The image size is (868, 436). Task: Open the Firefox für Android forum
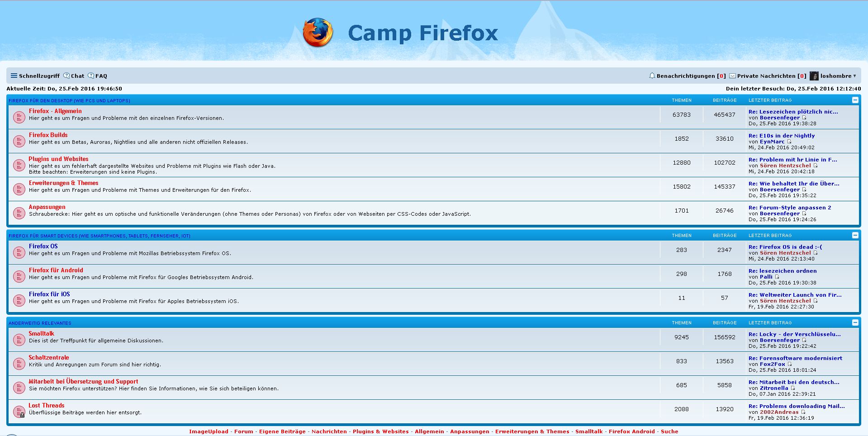56,270
